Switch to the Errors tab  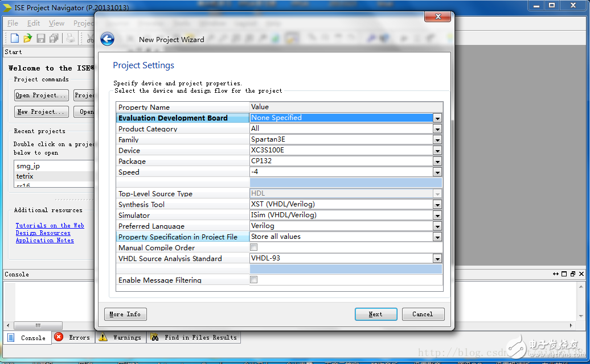tap(73, 337)
